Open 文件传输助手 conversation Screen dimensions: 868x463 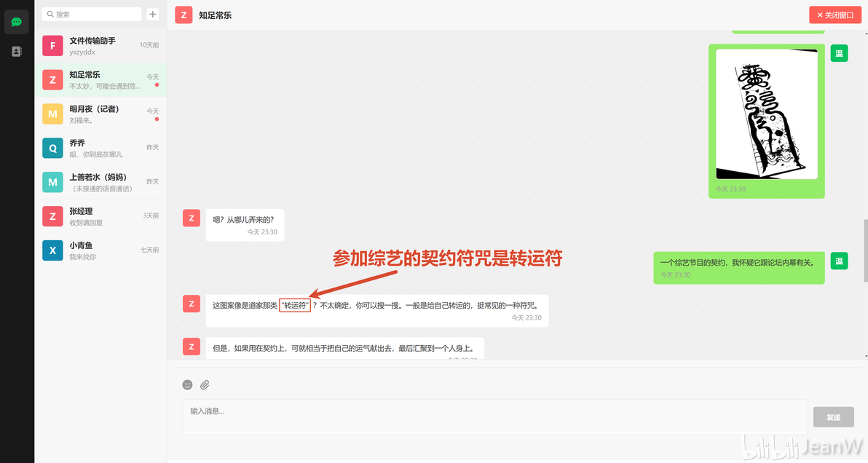[x=100, y=46]
